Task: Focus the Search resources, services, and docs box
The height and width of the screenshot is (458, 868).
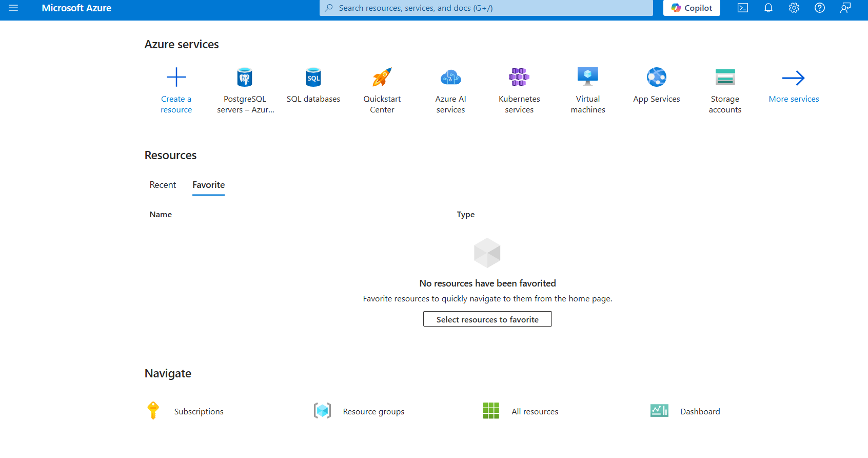Action: pos(486,8)
